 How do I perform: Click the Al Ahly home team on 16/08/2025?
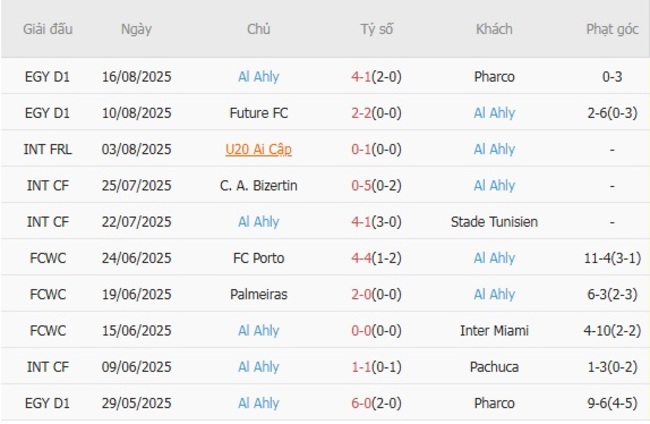pyautogui.click(x=259, y=76)
